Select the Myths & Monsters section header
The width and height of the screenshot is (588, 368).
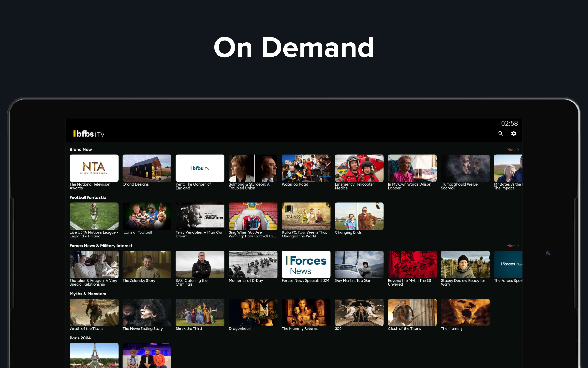coord(88,293)
